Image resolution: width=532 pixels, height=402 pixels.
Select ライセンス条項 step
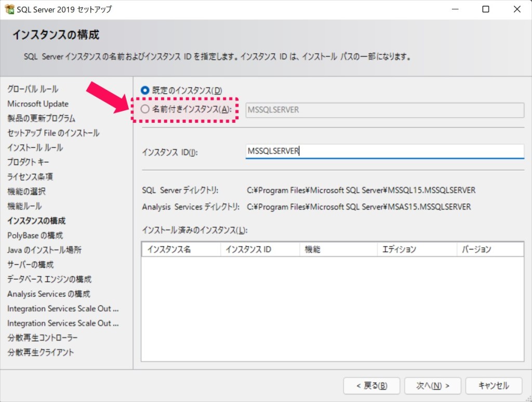[30, 176]
